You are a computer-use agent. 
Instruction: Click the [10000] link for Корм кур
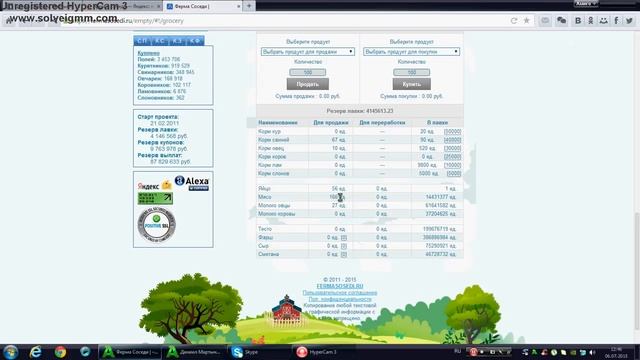tap(452, 131)
